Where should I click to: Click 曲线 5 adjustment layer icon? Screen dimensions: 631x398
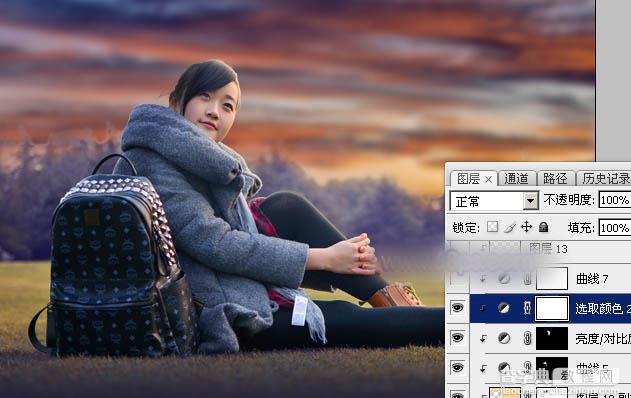[504, 367]
